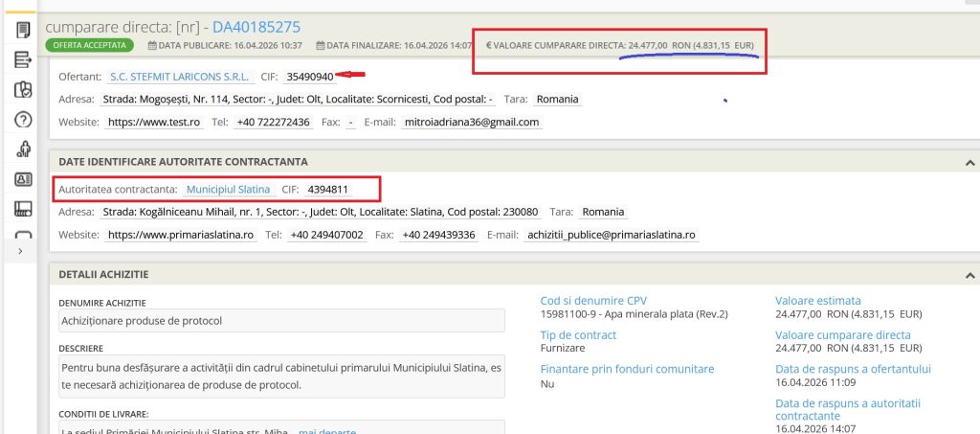Click the https://www.primariaslatina.ro website value
This screenshot has width=980, height=434.
180,235
